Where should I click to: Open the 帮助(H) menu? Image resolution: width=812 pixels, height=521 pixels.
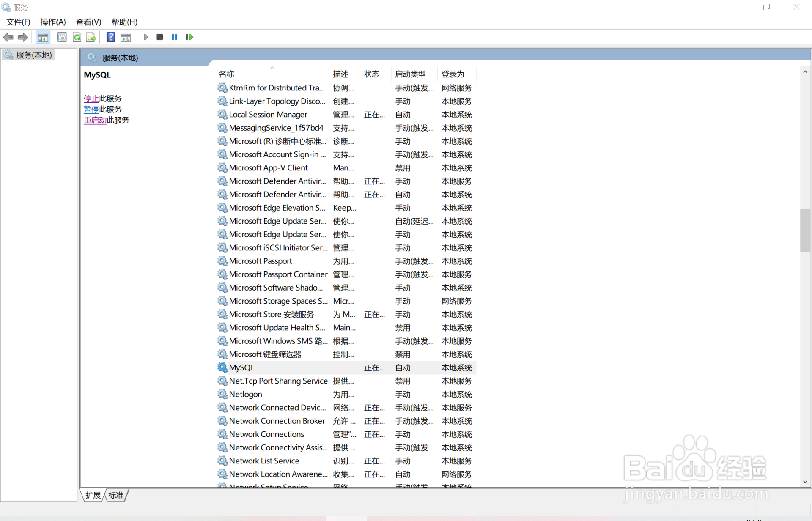tap(124, 22)
